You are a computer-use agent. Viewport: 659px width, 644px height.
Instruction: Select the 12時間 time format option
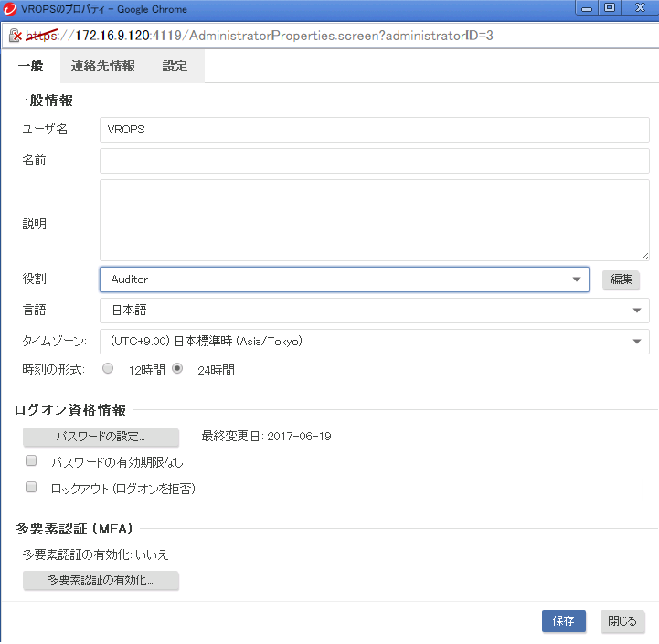(x=108, y=369)
